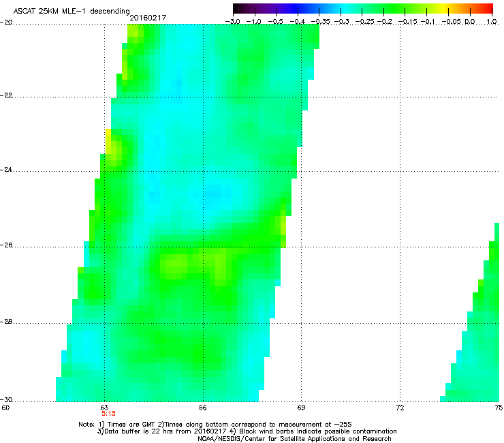Image resolution: width=504 pixels, height=443 pixels.
Task: Click the latitude axis label -26
Action: pyautogui.click(x=6, y=245)
